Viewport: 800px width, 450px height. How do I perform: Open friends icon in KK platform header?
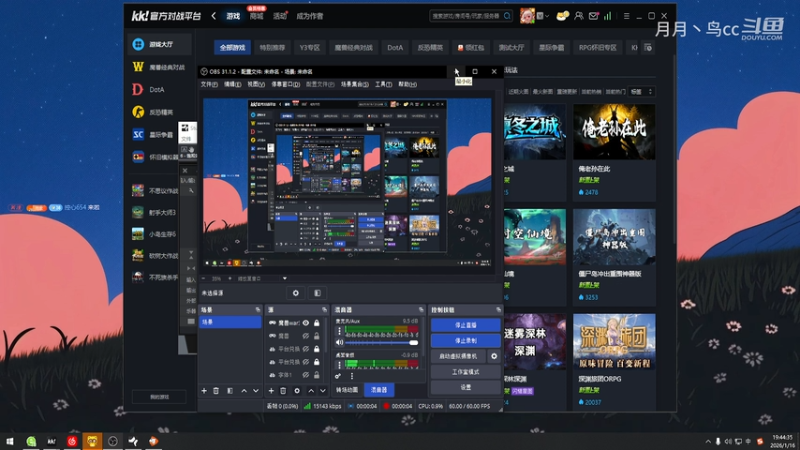pos(579,16)
